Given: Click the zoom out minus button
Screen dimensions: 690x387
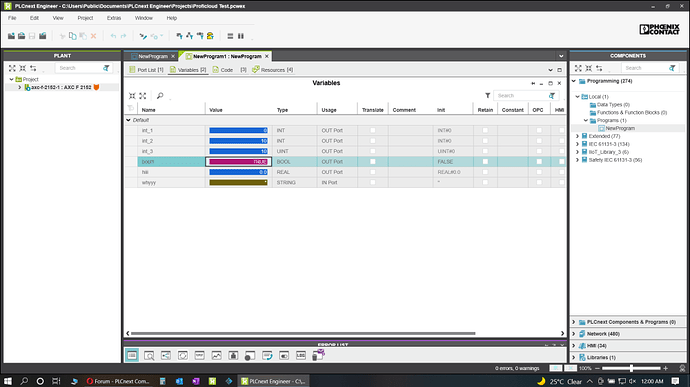Looking at the screenshot, I should (597, 368).
